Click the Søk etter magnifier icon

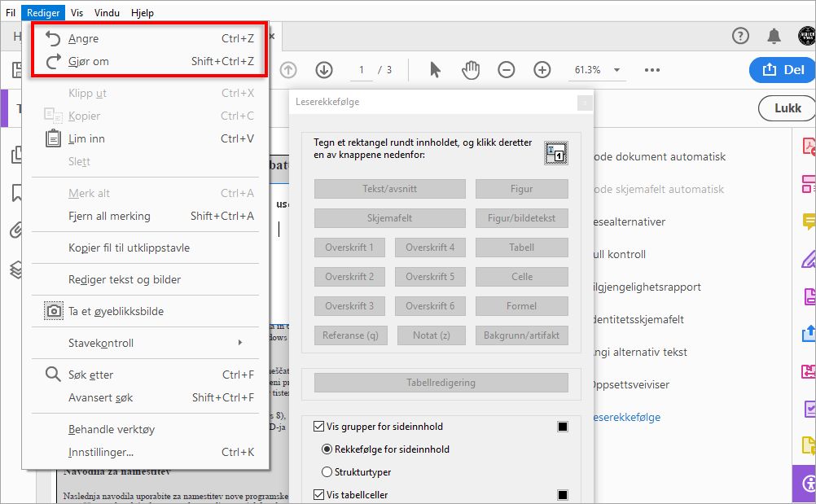pos(53,374)
